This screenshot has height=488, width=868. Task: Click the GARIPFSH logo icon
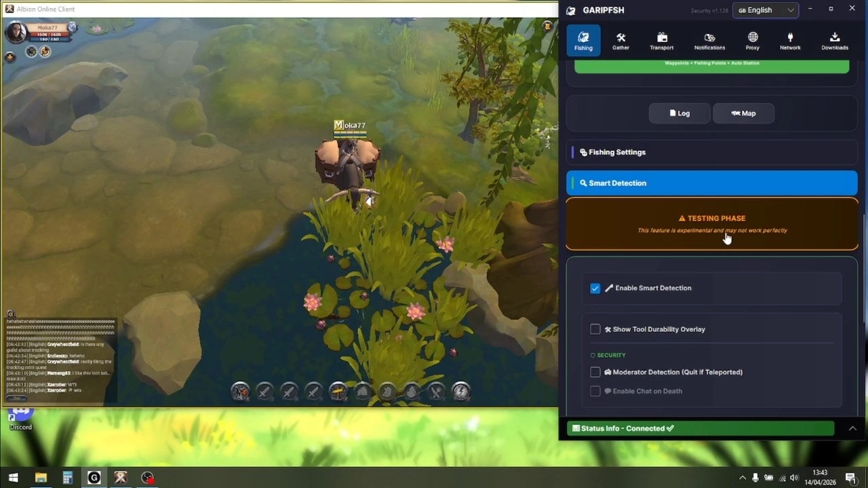(x=571, y=10)
